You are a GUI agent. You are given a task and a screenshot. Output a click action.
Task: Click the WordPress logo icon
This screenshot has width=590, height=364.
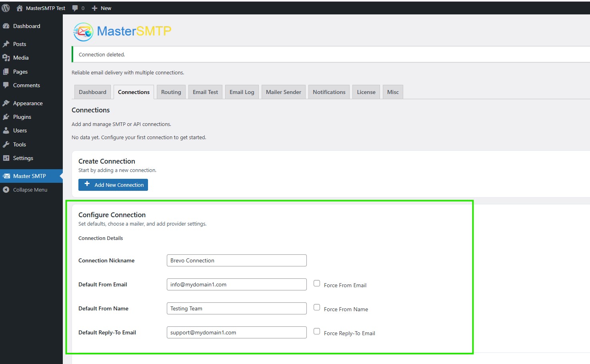click(x=6, y=8)
